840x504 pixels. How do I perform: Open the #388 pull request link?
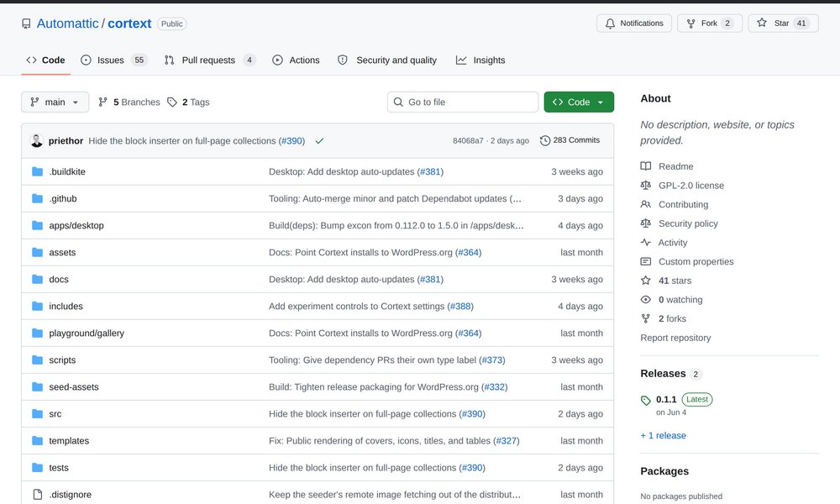click(x=460, y=307)
